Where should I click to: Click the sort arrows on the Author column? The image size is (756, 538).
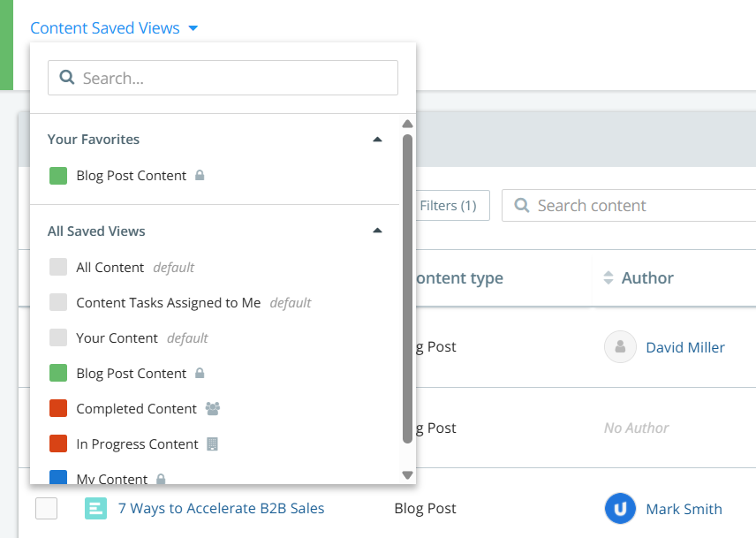point(608,278)
